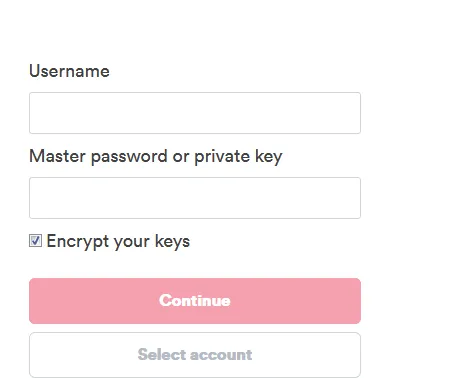The height and width of the screenshot is (378, 458).
Task: Click the Username input field
Action: [x=195, y=113]
